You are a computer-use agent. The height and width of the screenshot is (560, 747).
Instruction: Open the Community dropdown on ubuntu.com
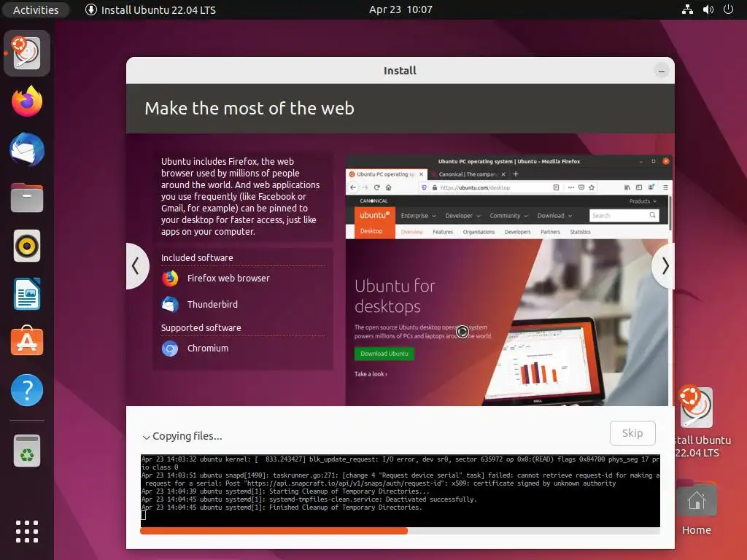coord(508,216)
